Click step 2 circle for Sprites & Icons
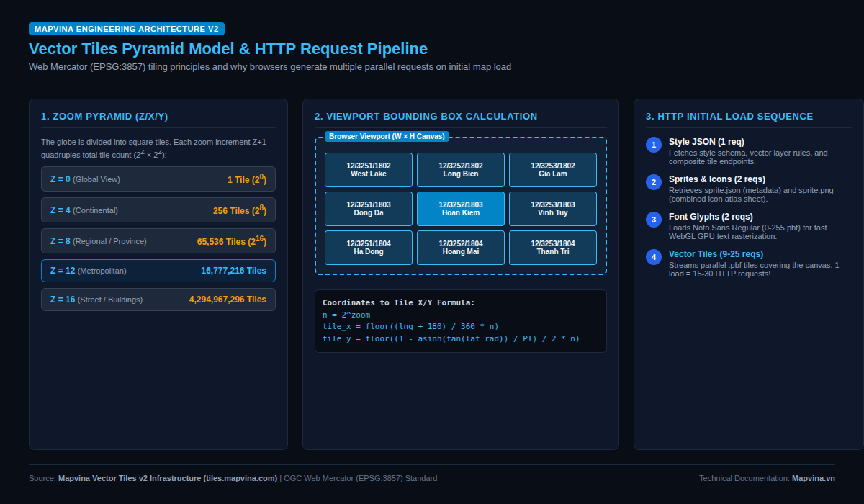Image resolution: width=864 pixels, height=504 pixels. tap(654, 182)
